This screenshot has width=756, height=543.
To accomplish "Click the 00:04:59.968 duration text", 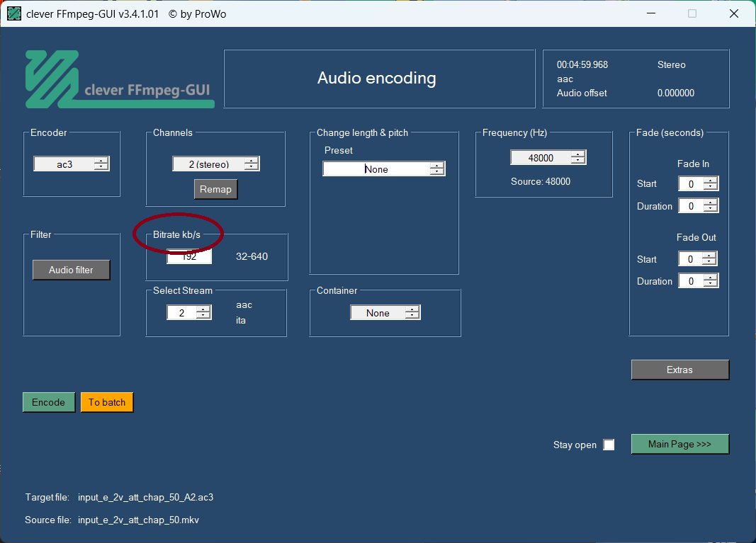I will click(x=582, y=64).
